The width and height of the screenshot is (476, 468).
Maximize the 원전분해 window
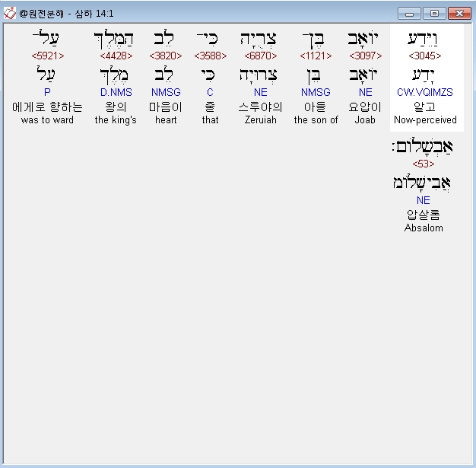pyautogui.click(x=434, y=14)
